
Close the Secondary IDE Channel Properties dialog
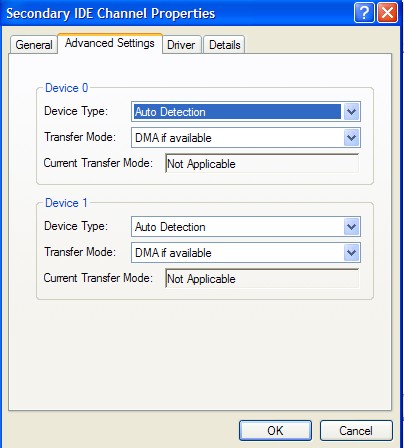click(x=387, y=13)
